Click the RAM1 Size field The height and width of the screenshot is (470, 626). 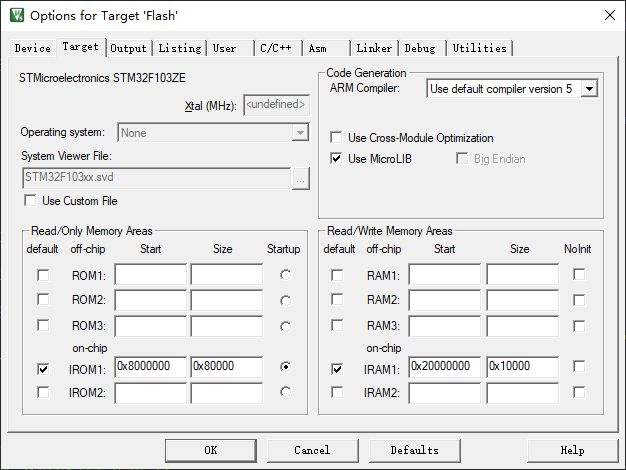[523, 274]
